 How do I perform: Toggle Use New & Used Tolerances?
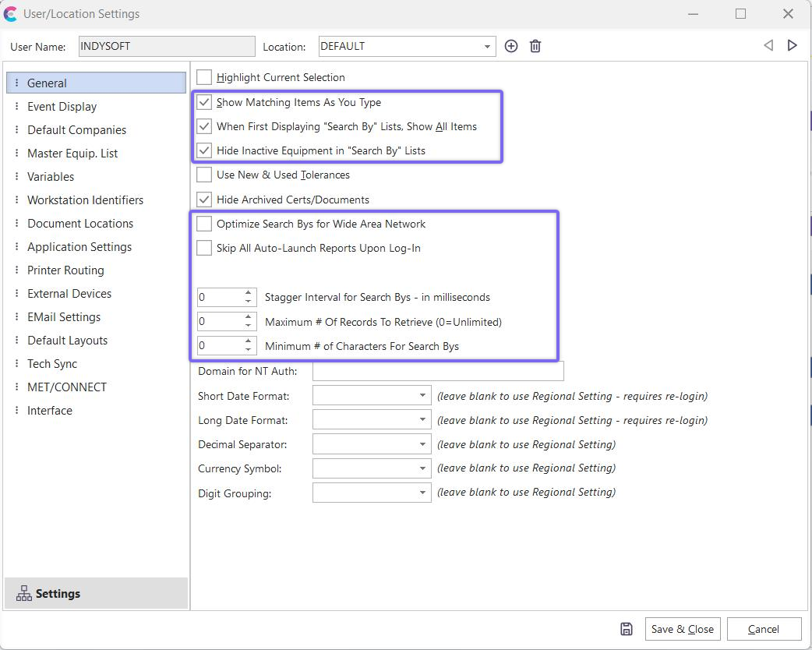click(204, 175)
